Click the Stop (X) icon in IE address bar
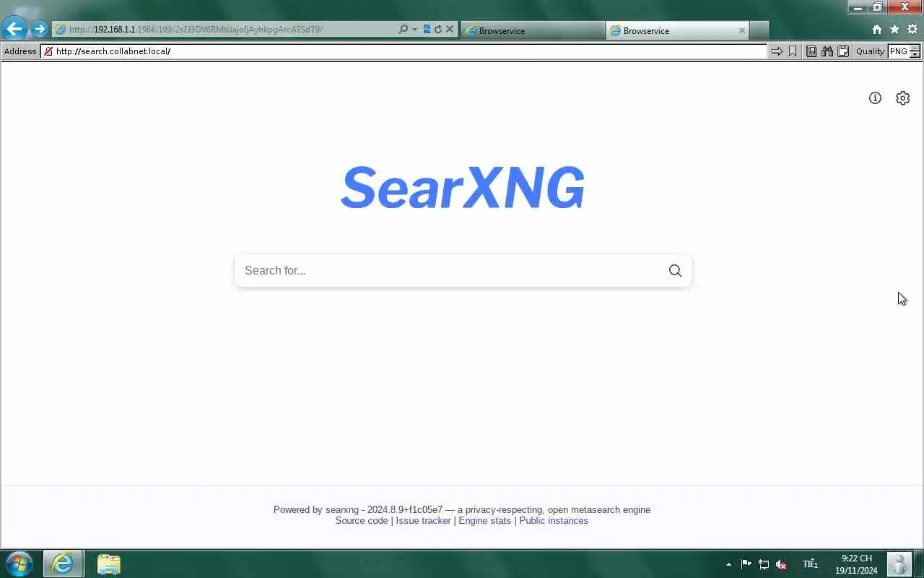The height and width of the screenshot is (578, 924). (x=450, y=30)
